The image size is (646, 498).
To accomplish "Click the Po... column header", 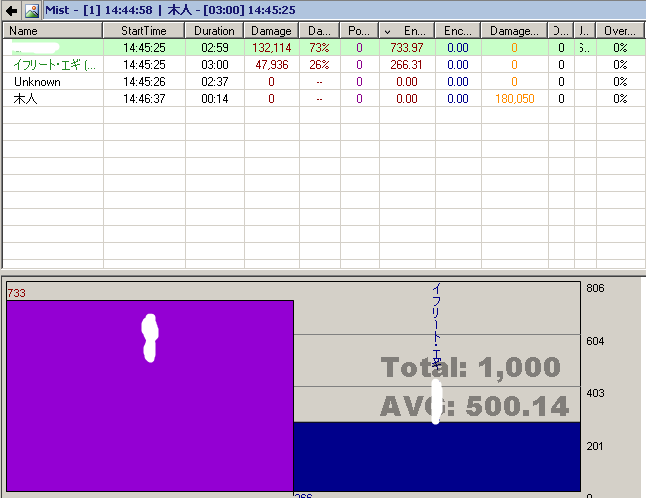I will (x=359, y=31).
